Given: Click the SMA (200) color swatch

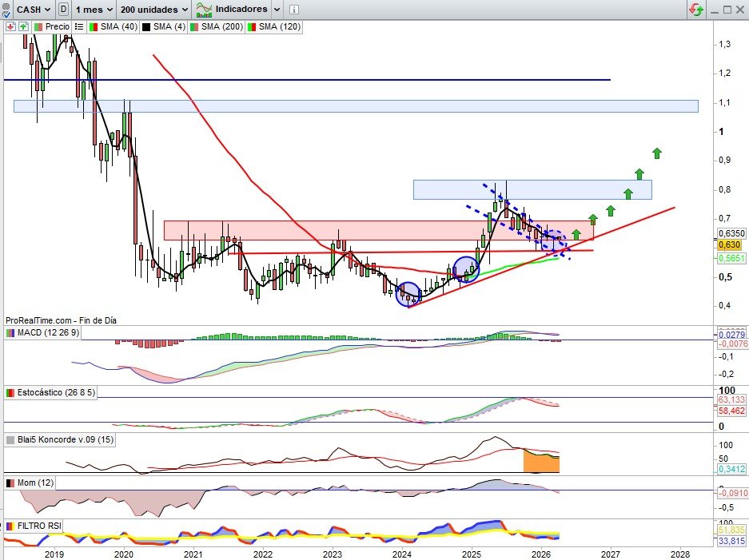Looking at the screenshot, I should [194, 26].
